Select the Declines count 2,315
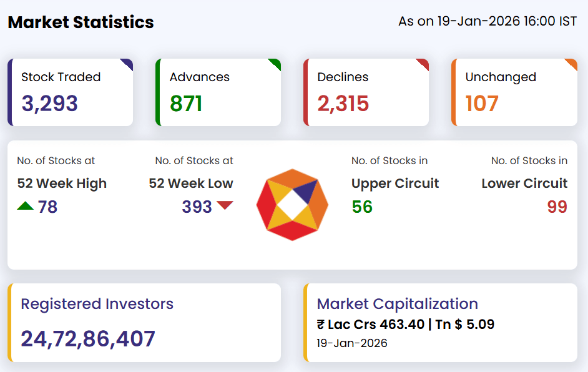Image resolution: width=588 pixels, height=372 pixels. click(343, 104)
